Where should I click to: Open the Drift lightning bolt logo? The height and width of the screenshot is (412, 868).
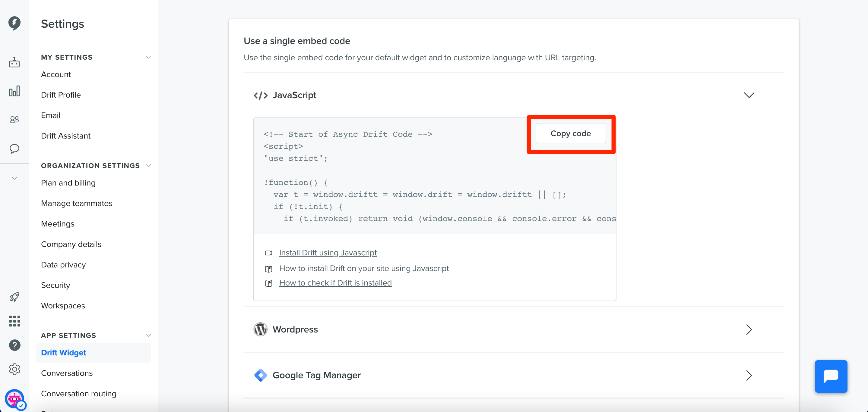[x=14, y=23]
